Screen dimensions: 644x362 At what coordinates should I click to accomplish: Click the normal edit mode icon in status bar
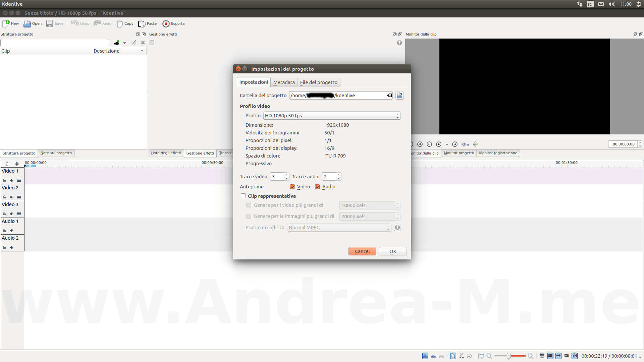(425, 356)
